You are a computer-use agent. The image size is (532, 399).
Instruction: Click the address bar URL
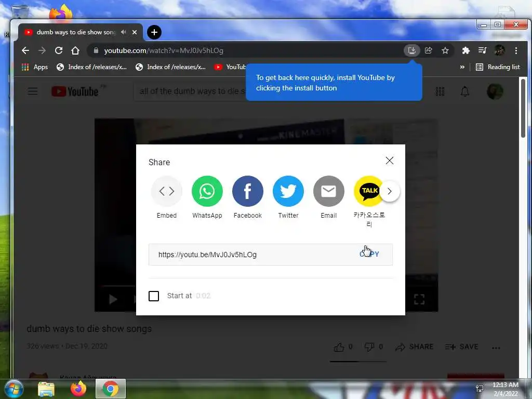pyautogui.click(x=164, y=50)
